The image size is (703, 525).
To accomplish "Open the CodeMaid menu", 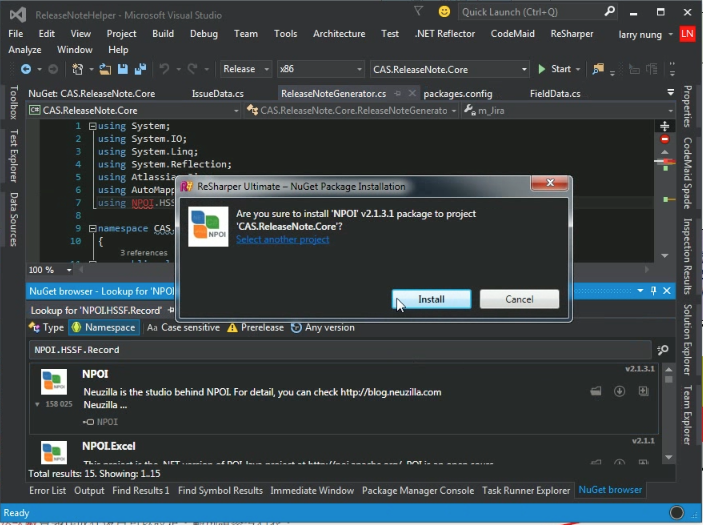I will click(x=512, y=34).
